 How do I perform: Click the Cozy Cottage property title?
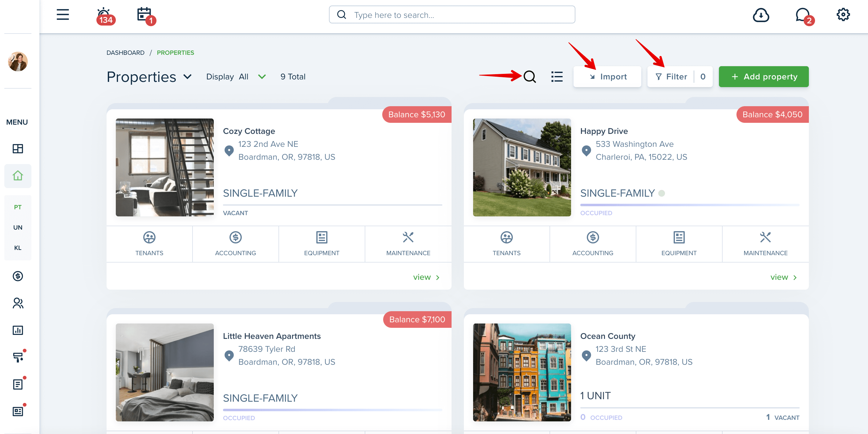pos(249,131)
